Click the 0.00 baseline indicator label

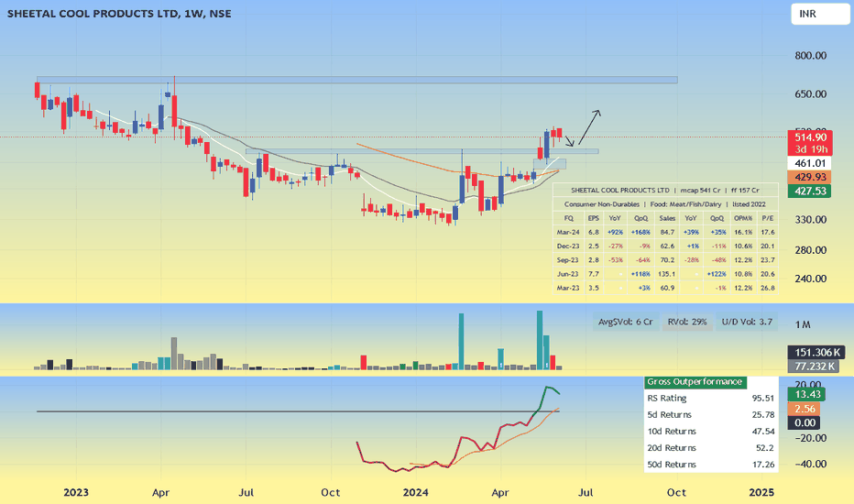pos(804,422)
